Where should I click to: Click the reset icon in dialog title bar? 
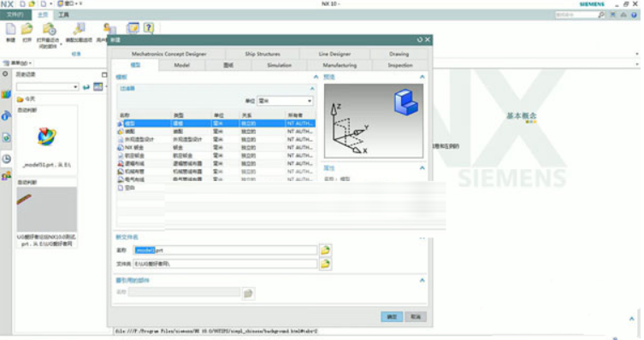[x=419, y=40]
